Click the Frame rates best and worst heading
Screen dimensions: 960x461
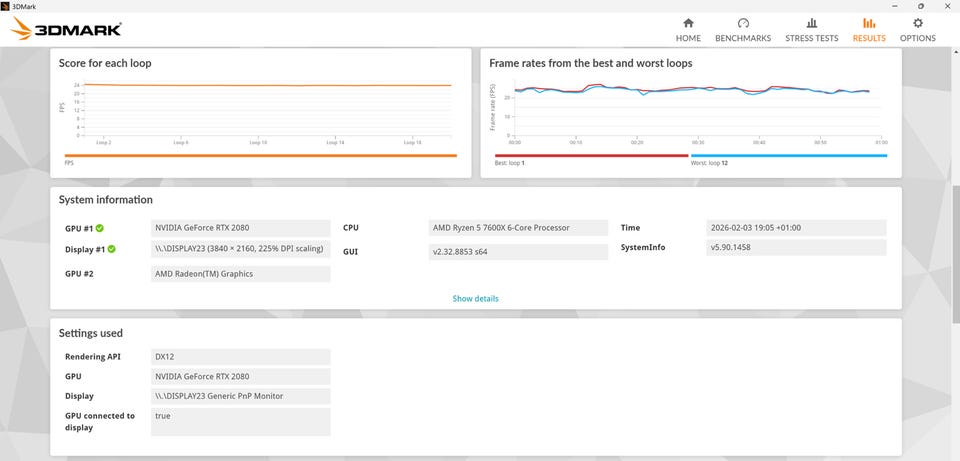tap(591, 63)
